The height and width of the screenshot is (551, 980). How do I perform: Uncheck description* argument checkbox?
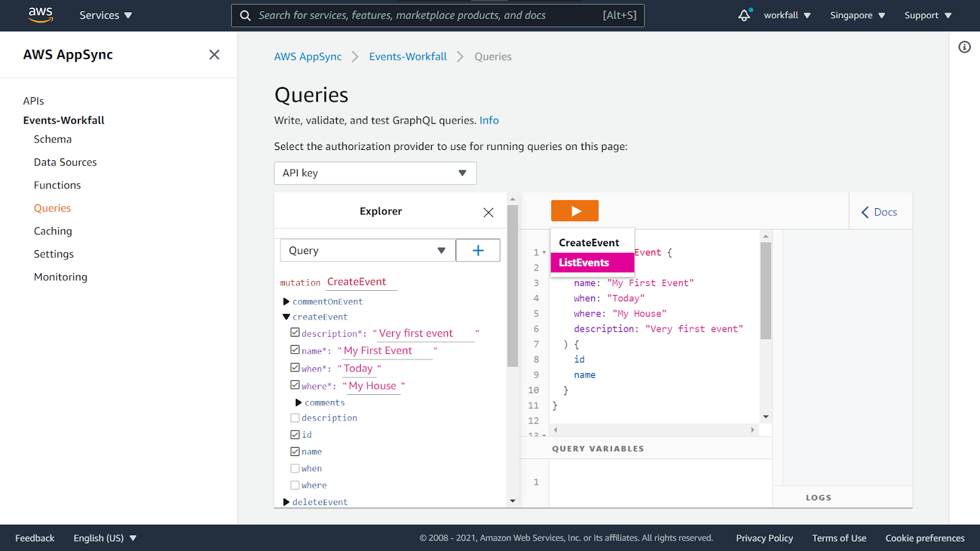[295, 332]
